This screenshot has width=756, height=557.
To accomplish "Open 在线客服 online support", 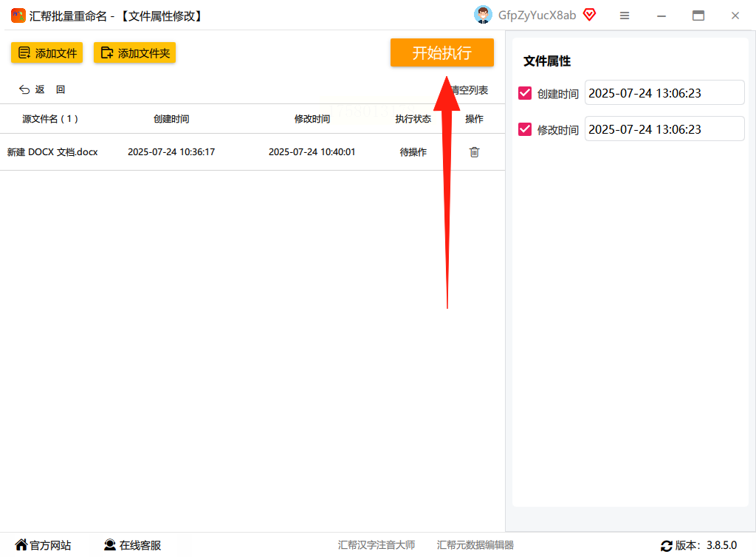I will (133, 545).
